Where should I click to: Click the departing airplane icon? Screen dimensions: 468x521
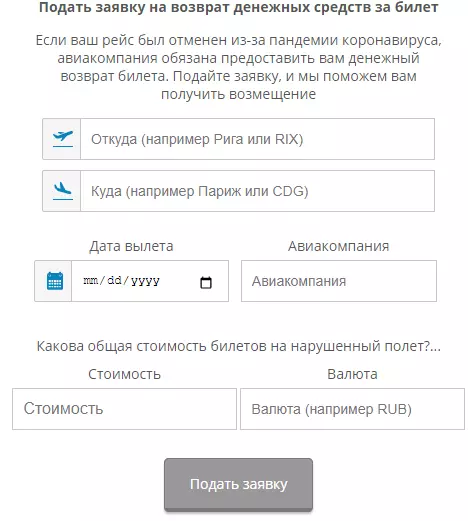(x=63, y=139)
